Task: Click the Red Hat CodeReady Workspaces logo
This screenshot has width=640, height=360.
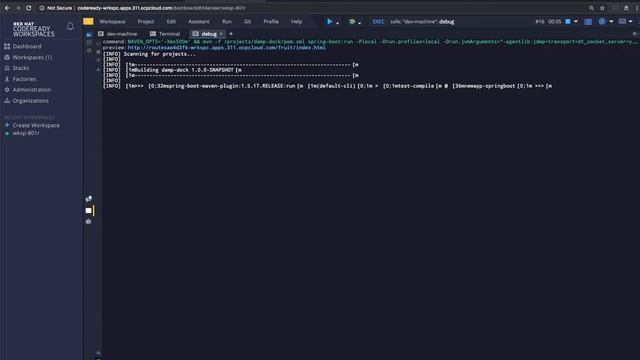Action: coord(33,30)
